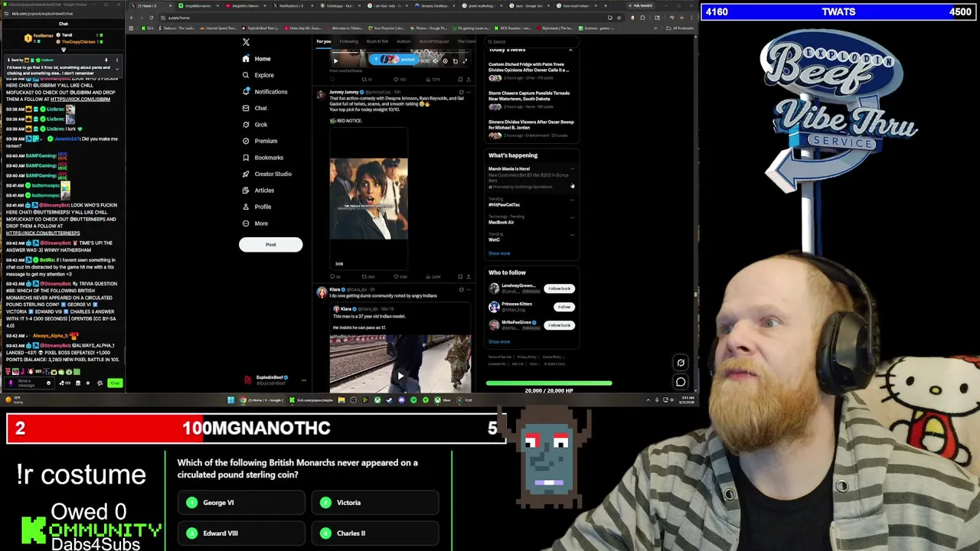This screenshot has height=551, width=980.
Task: Click the X logo in the sidebar
Action: 246,42
